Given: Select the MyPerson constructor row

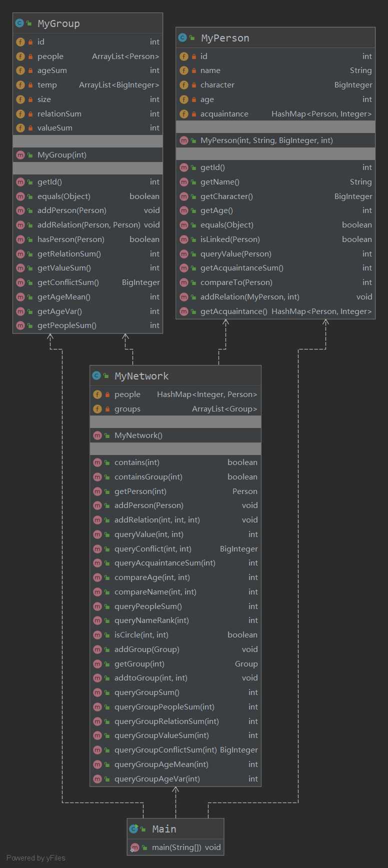Looking at the screenshot, I should tap(275, 140).
